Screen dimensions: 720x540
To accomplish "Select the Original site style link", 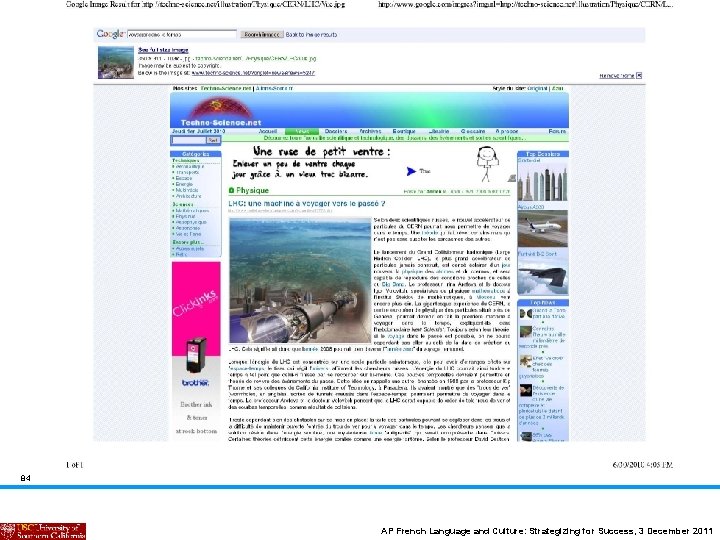I will tap(537, 88).
